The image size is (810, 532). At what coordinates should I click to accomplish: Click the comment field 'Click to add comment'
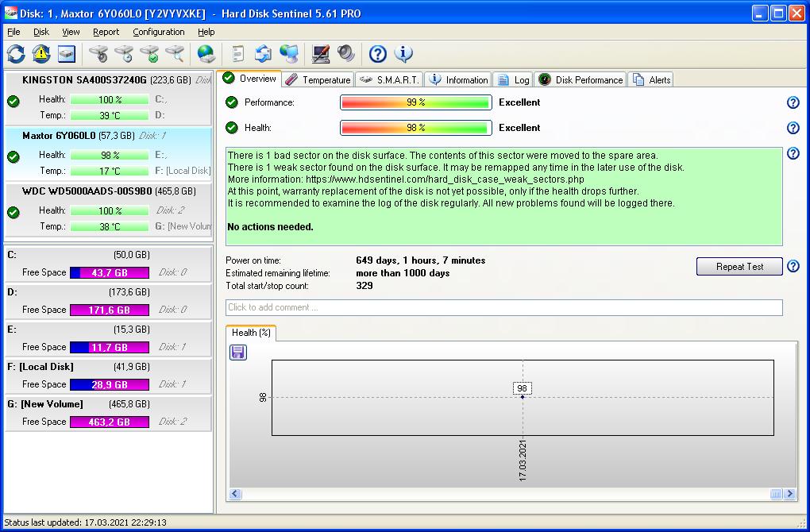coord(504,307)
